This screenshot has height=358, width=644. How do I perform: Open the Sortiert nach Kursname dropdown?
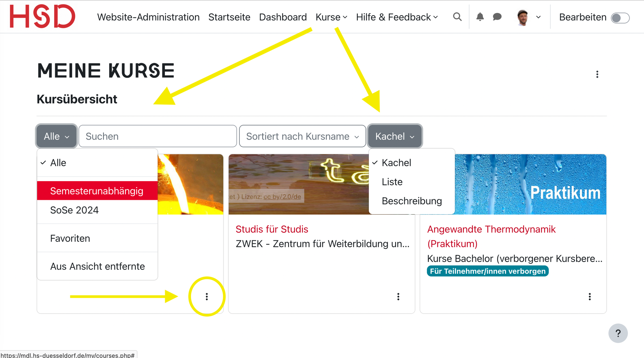coord(302,136)
